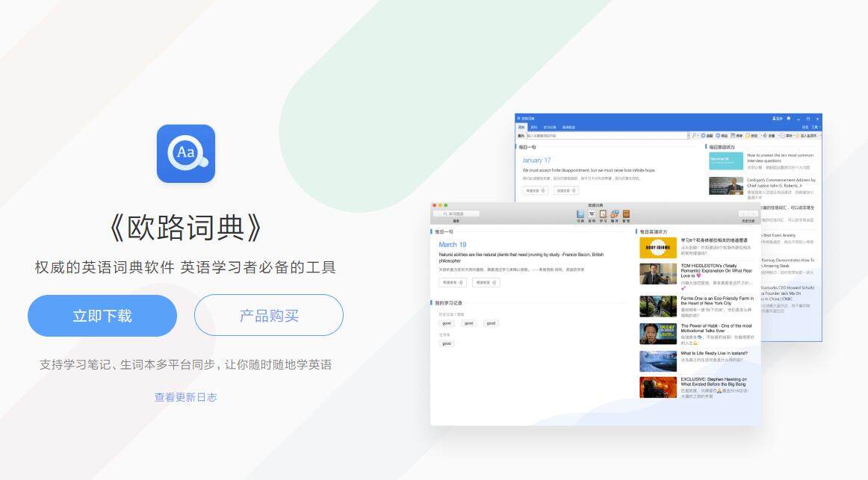This screenshot has height=480, width=868.
Task: Open the What Is Life Really Like in Iceland thumbnail
Action: [657, 361]
